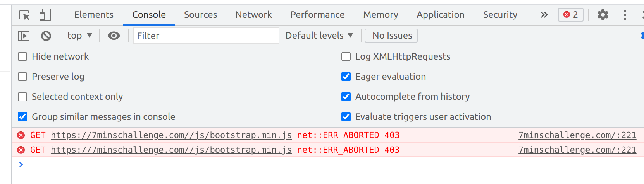Screen dimensions: 644x184
Task: Click the red error count badge
Action: click(x=570, y=15)
